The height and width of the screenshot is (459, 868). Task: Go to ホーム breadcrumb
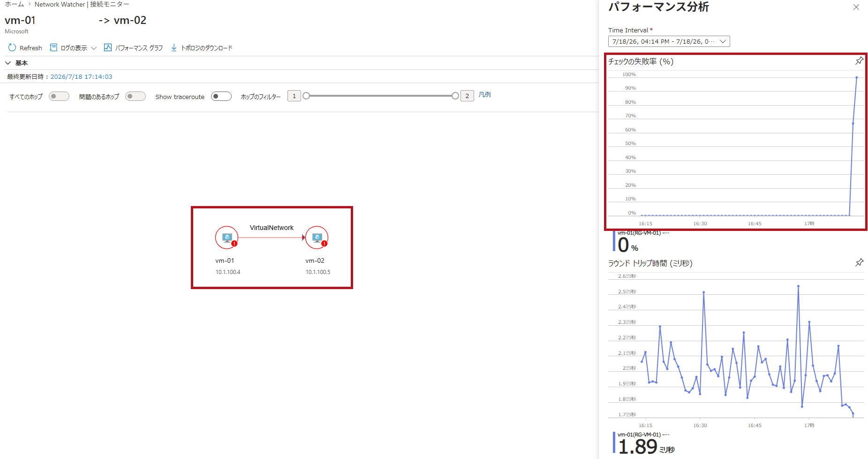(14, 4)
